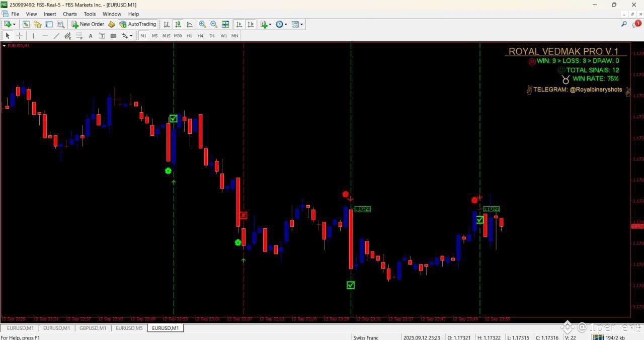Zoom in on the chart
The image size is (644, 340).
(x=202, y=24)
